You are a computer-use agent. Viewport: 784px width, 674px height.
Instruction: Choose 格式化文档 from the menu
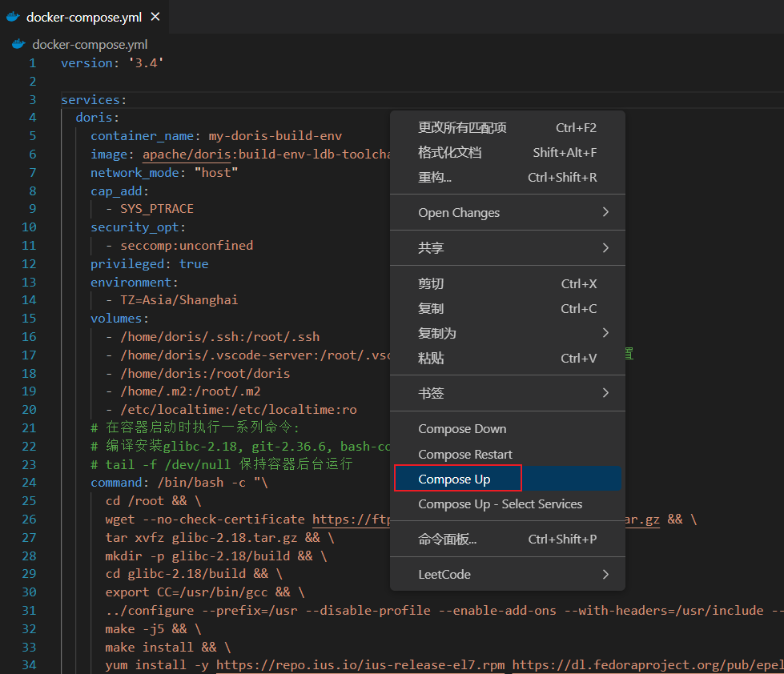(449, 153)
